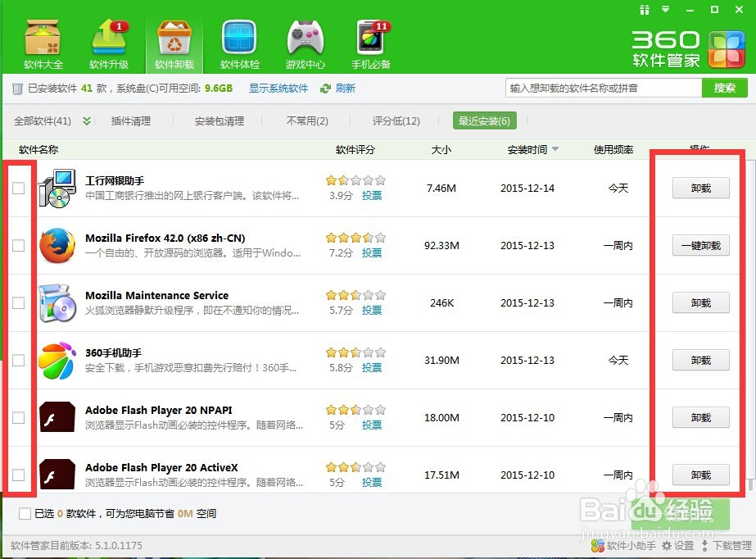Image resolution: width=756 pixels, height=559 pixels.
Task: Click the 刷新 link
Action: tap(346, 89)
